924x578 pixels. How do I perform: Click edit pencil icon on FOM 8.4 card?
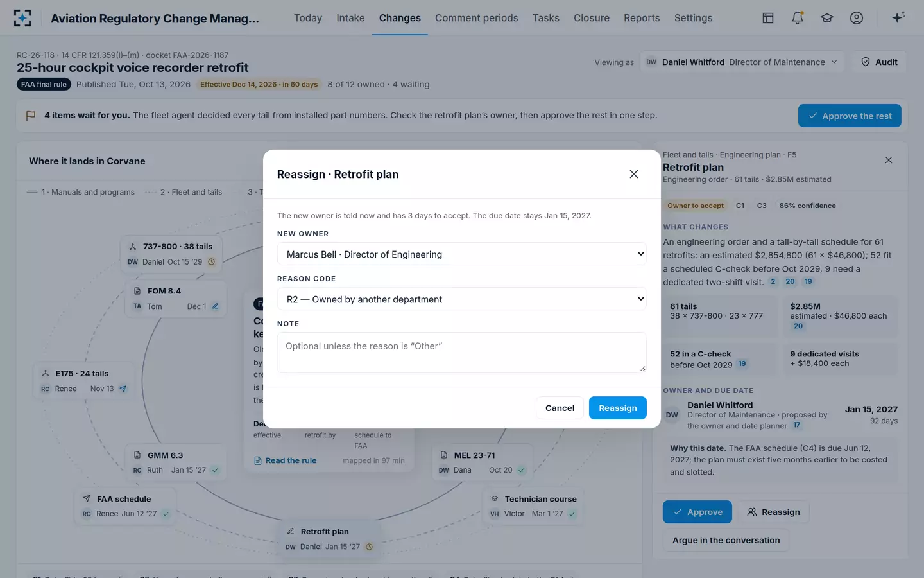click(x=215, y=306)
